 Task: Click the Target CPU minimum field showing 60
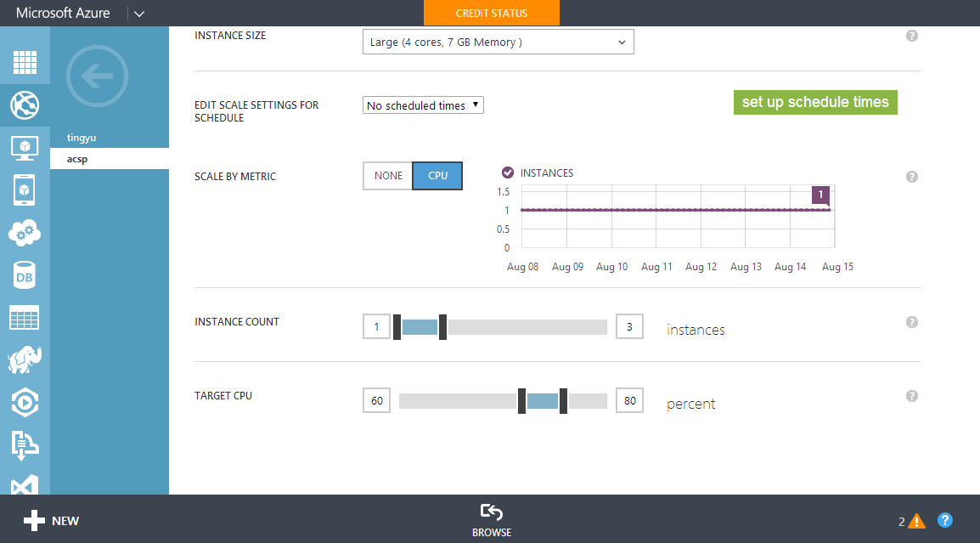point(376,400)
